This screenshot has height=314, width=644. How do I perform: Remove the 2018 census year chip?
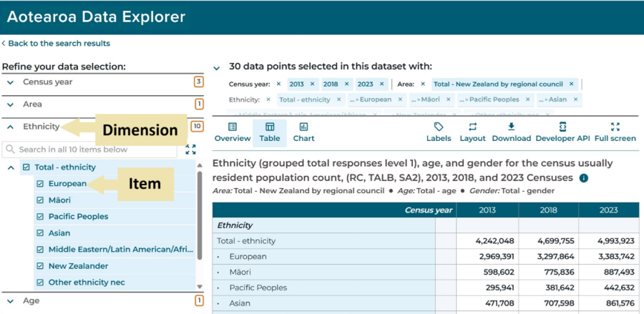point(346,84)
